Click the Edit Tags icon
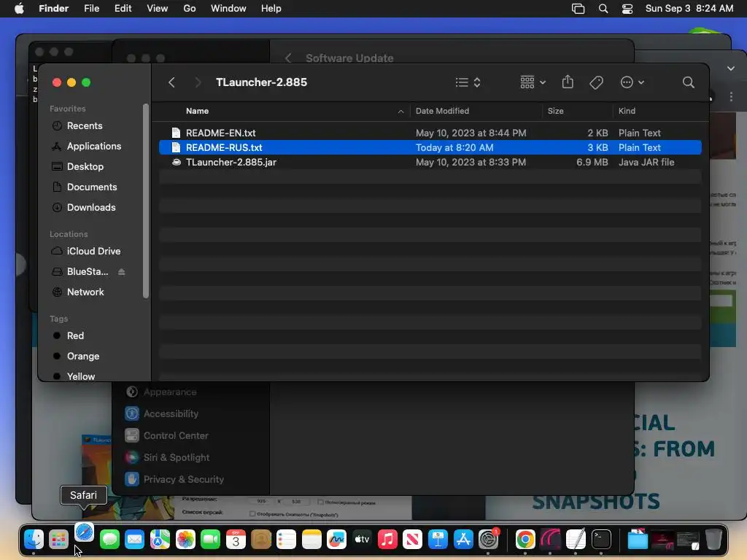 [x=596, y=82]
